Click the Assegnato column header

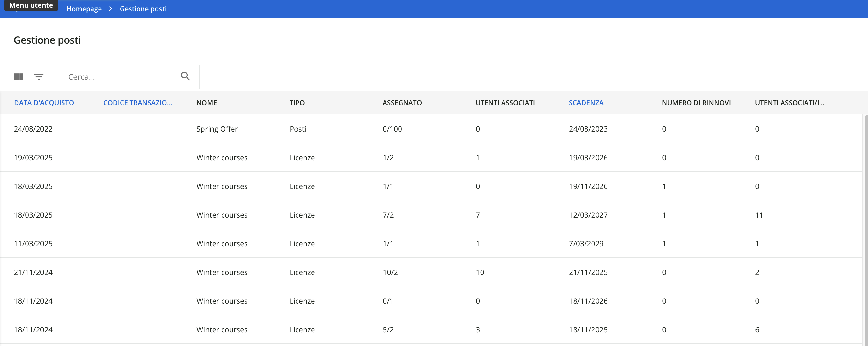pos(402,103)
